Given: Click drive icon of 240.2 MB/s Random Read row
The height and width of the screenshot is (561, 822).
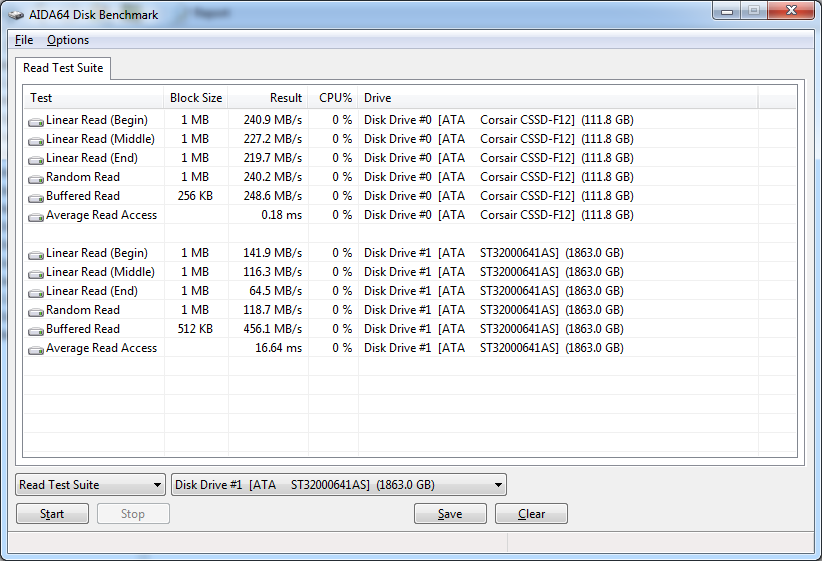Looking at the screenshot, I should click(36, 178).
